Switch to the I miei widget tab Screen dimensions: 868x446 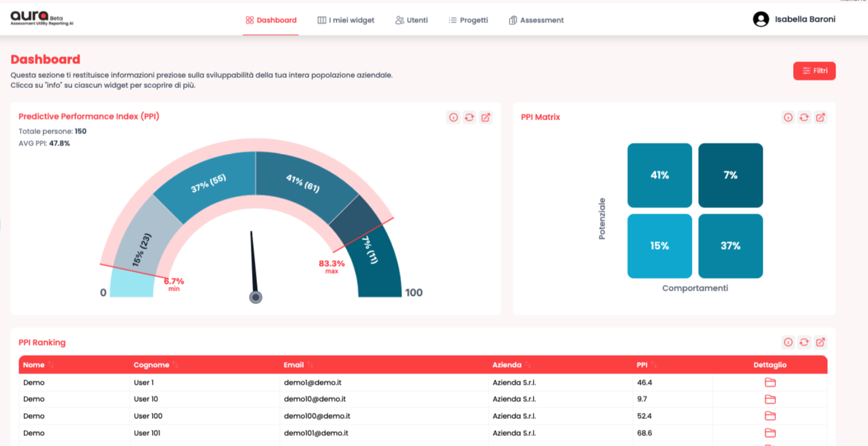click(346, 20)
